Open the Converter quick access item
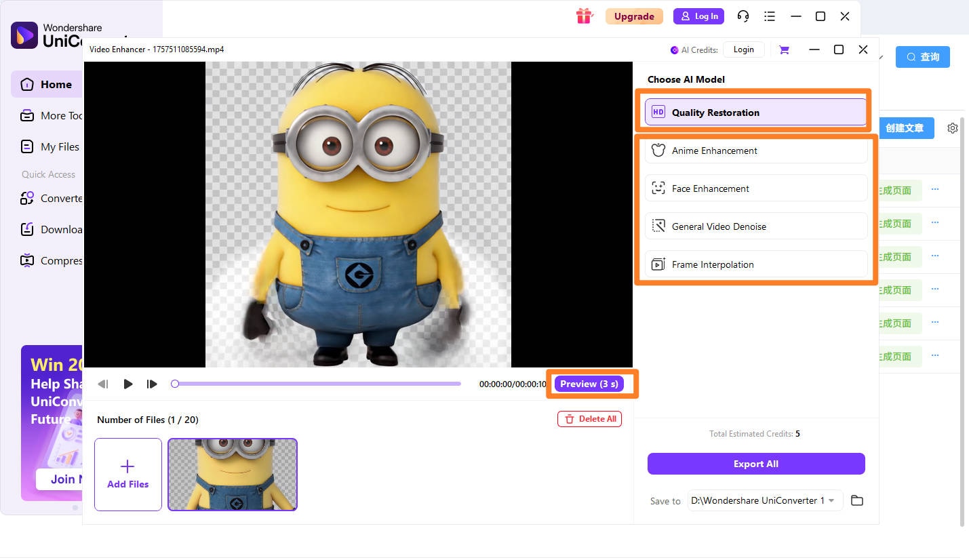Viewport: 969px width, 560px height. click(51, 199)
